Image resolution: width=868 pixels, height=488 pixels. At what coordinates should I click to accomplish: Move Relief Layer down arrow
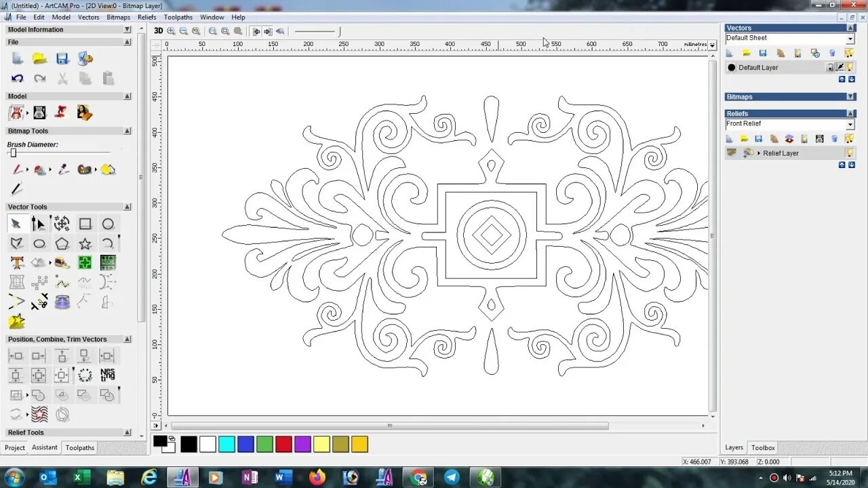(x=852, y=165)
